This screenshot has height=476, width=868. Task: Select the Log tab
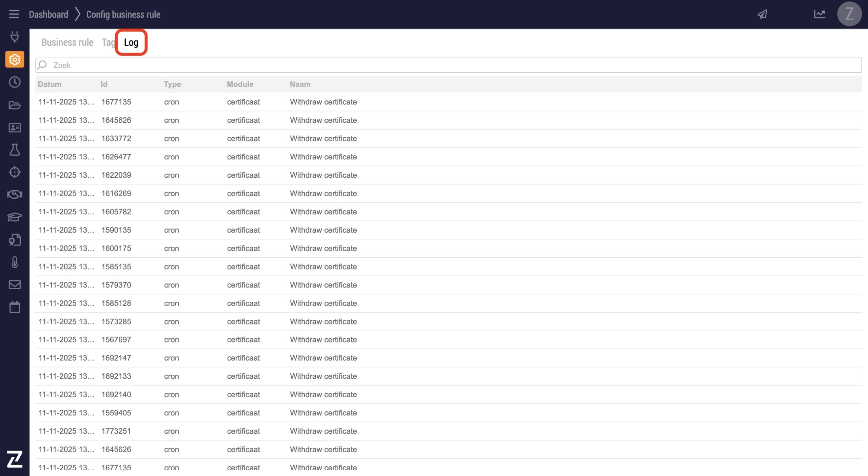pyautogui.click(x=131, y=42)
